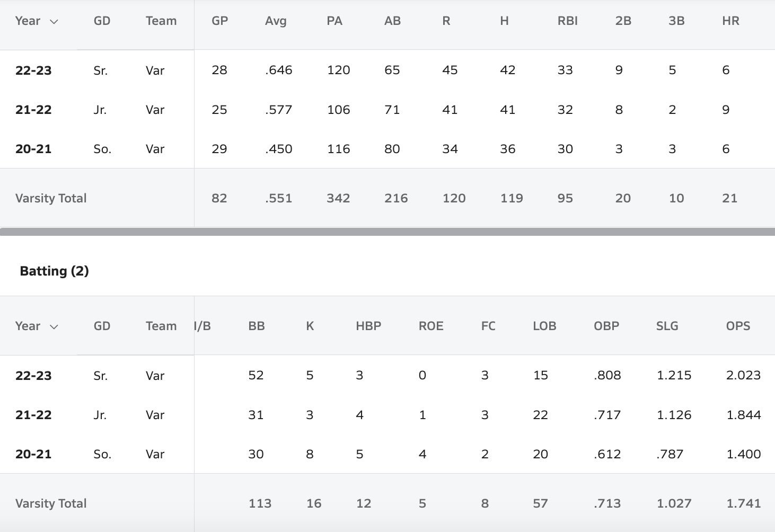Sort top table by HR column header
Screen dimensions: 775x532
(x=730, y=21)
